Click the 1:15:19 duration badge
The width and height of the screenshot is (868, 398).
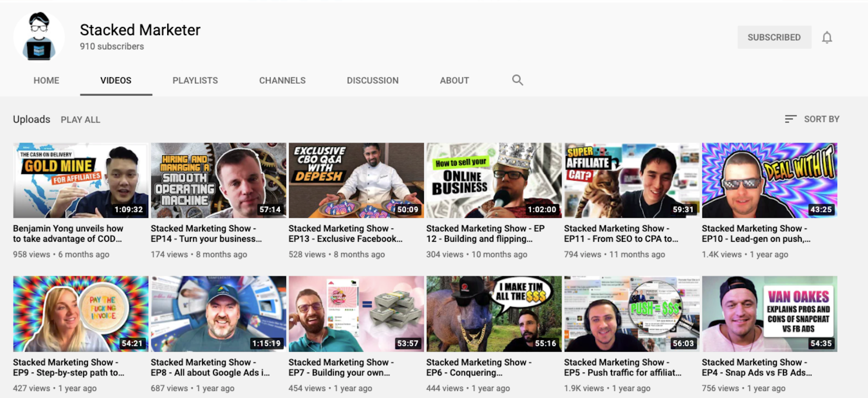(266, 344)
